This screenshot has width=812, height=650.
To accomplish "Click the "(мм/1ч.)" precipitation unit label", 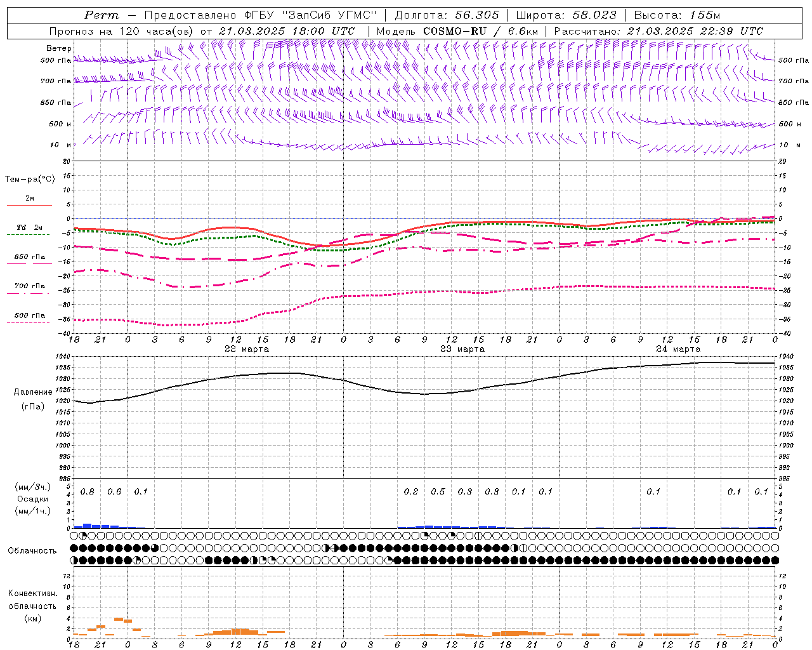I will pyautogui.click(x=33, y=511).
